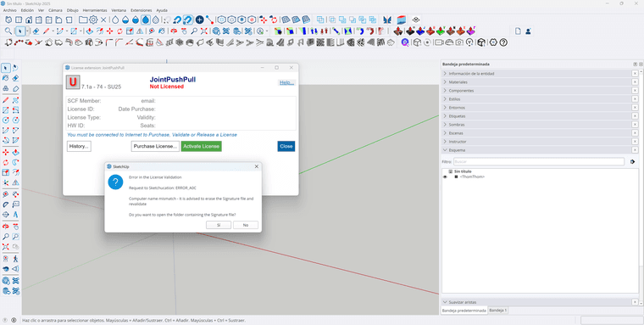The height and width of the screenshot is (325, 644).
Task: Click the butterfly mirror icon in top toolbar
Action: [387, 20]
